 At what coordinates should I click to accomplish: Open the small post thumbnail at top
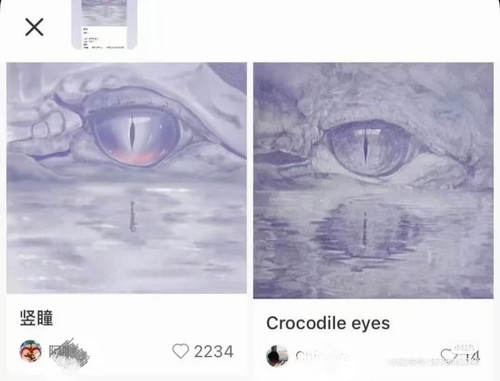[104, 24]
